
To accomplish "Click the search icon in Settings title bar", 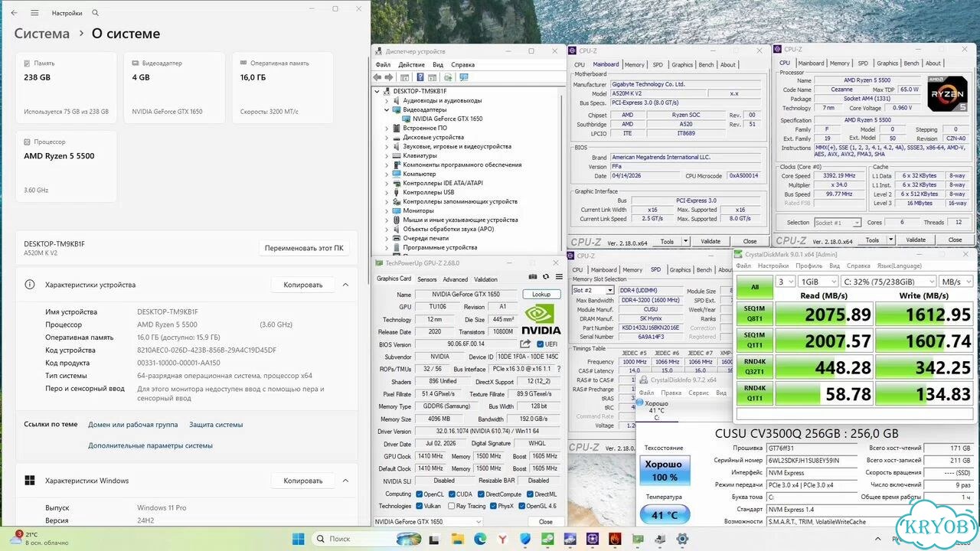I will pos(95,13).
